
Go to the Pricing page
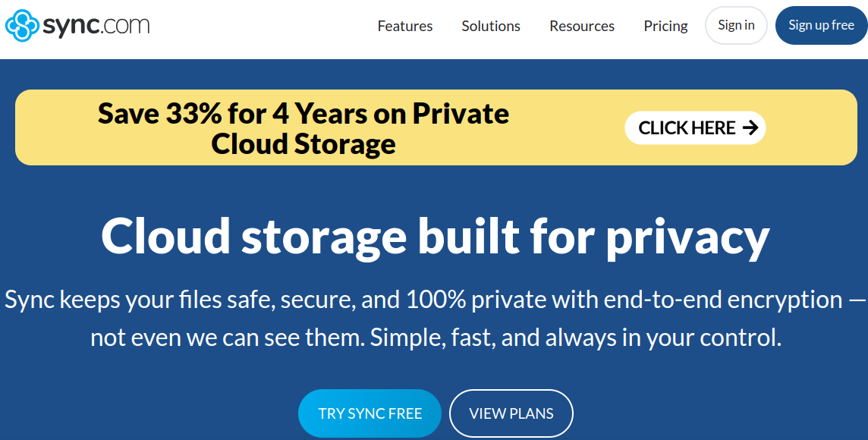point(665,26)
